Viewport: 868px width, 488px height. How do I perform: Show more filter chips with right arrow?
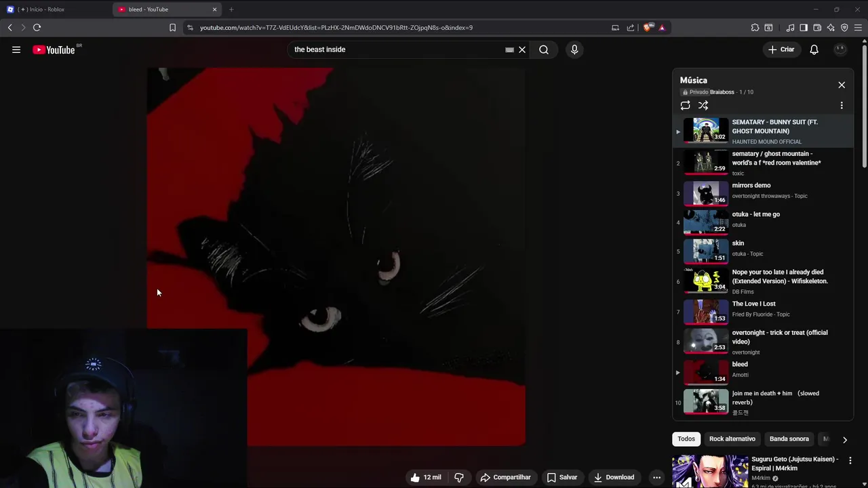844,440
